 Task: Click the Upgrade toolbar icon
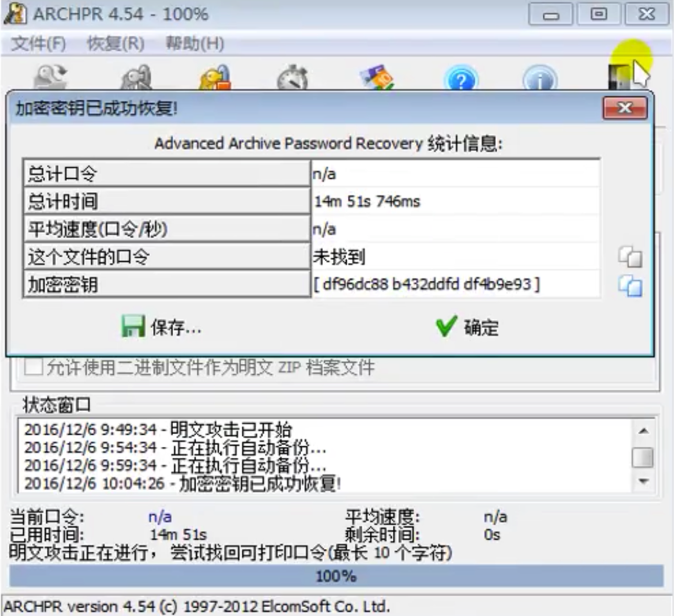click(378, 77)
